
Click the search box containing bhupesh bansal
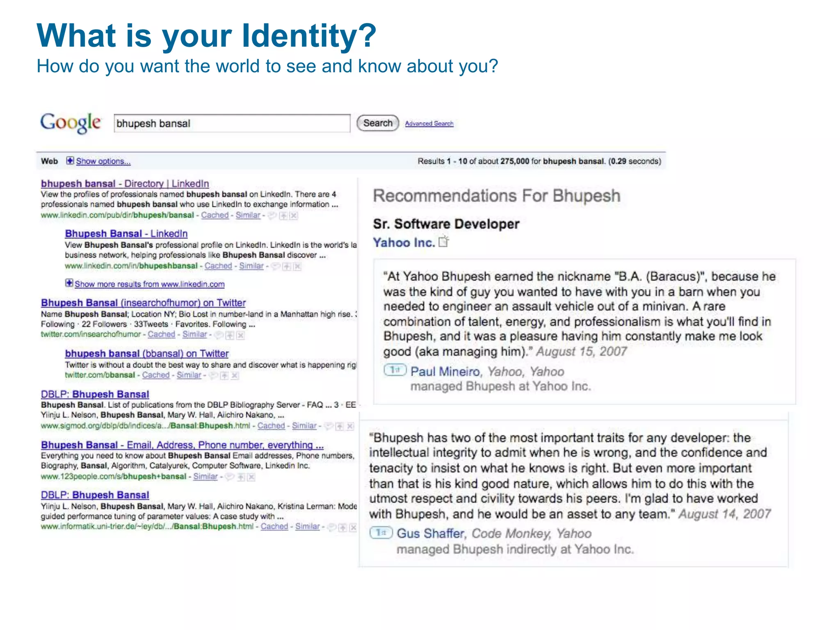pos(232,123)
